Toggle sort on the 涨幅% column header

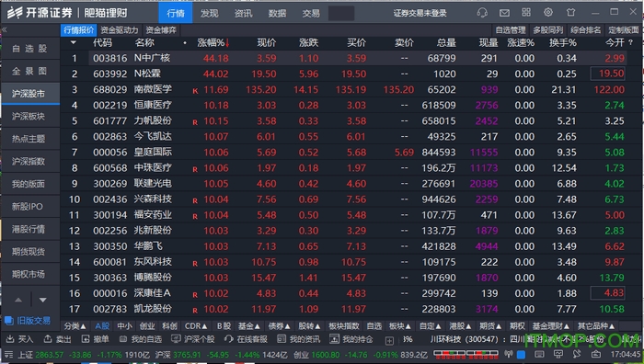click(x=213, y=42)
